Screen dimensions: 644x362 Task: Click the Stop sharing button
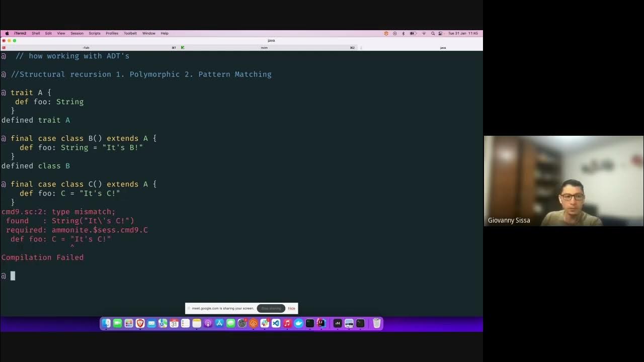(271, 308)
